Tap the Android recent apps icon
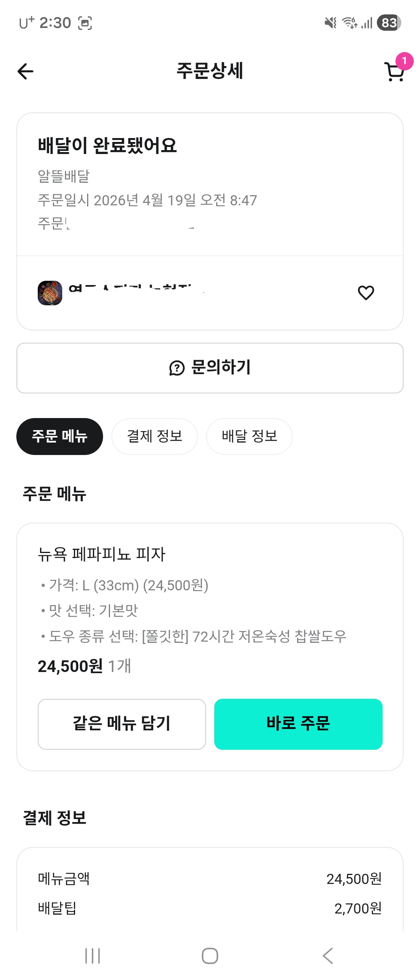Image resolution: width=420 pixels, height=980 pixels. 93,956
